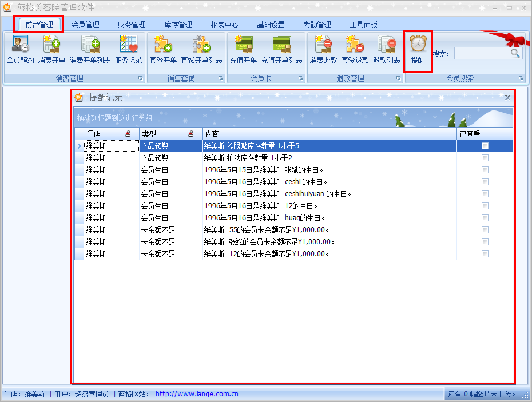Expand the 消费管理 group launcher
532x402 pixels.
(141, 79)
